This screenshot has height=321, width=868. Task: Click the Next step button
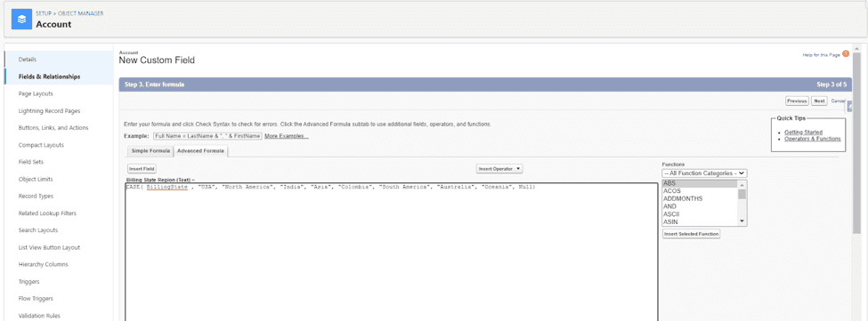click(819, 101)
